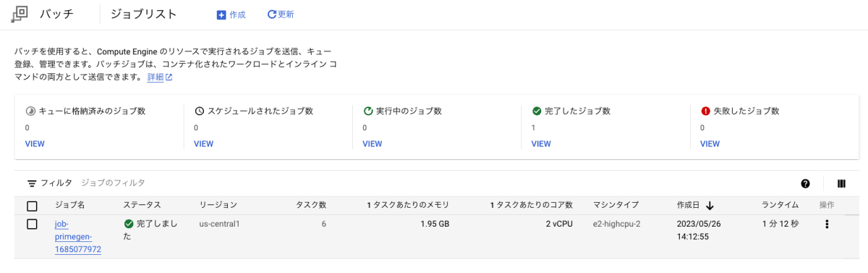Toggle the select-all jobs checkbox

(32, 206)
